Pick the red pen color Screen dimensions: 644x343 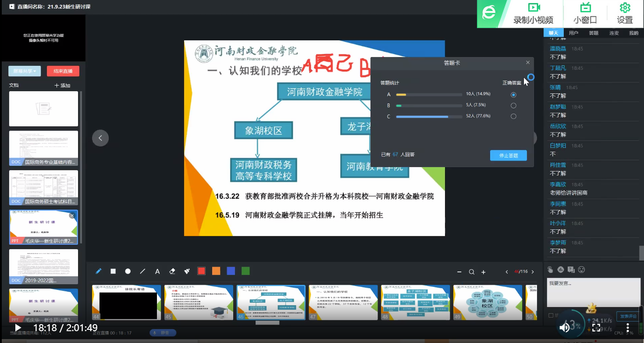(x=201, y=271)
